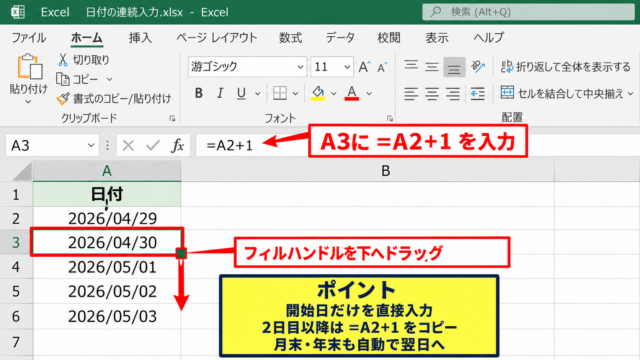Image resolution: width=640 pixels, height=360 pixels.
Task: Open the font color dropdown arrow
Action: coord(369,94)
